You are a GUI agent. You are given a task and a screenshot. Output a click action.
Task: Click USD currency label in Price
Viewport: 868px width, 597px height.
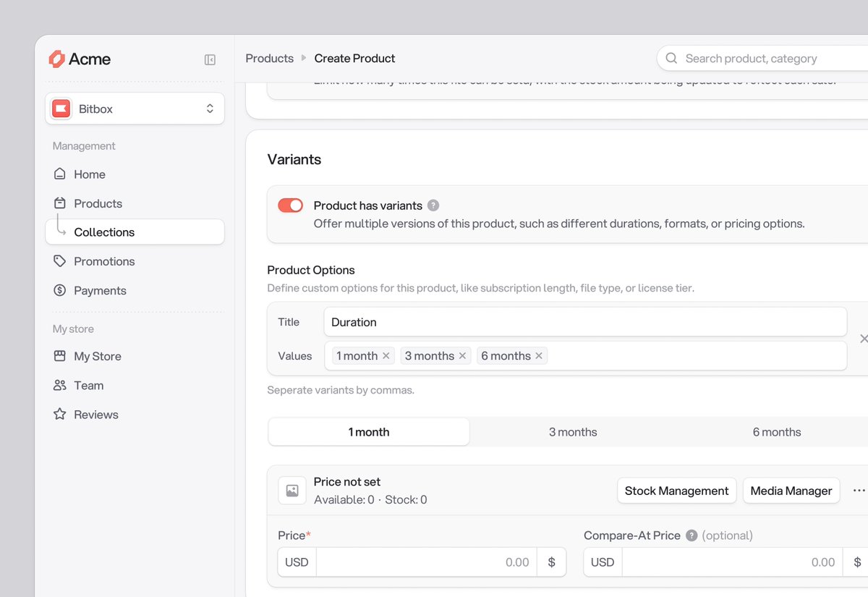pos(297,562)
